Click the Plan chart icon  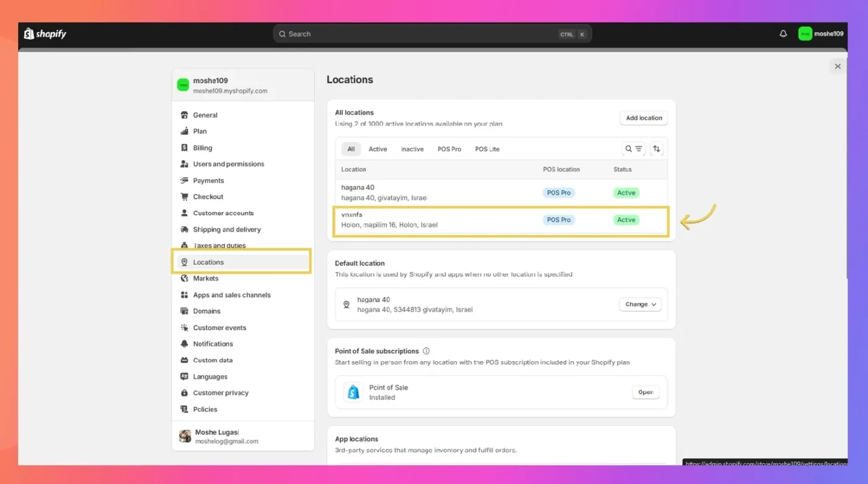pyautogui.click(x=184, y=131)
